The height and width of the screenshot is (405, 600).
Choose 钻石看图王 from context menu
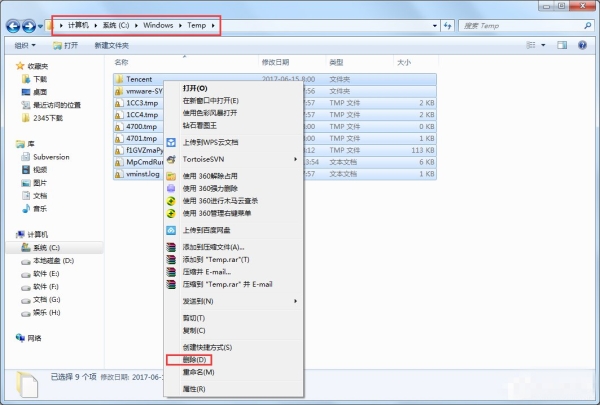coord(234,126)
